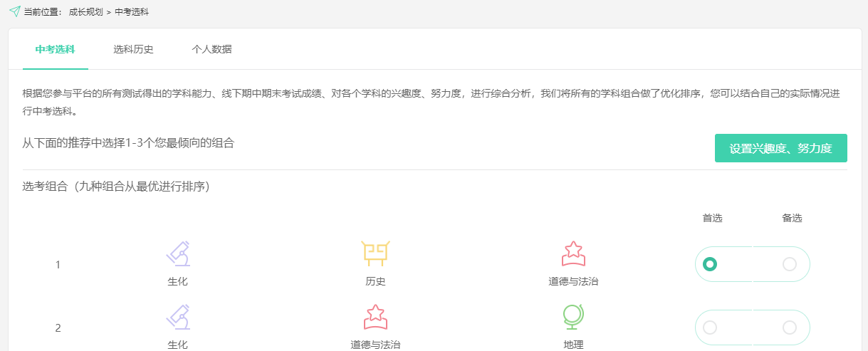The width and height of the screenshot is (868, 351).
Task: Choose 首选 radio for combination 2
Action: (709, 328)
